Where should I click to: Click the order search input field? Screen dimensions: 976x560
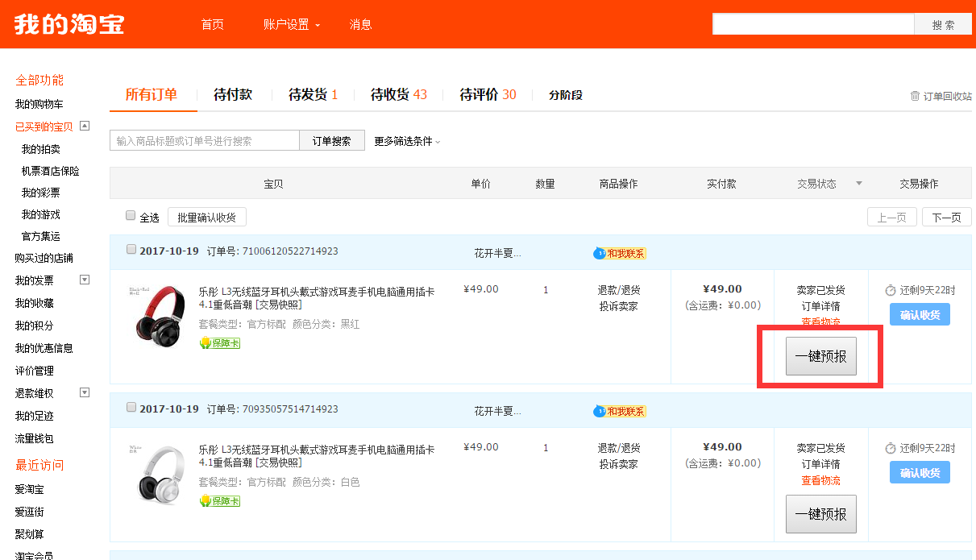205,141
